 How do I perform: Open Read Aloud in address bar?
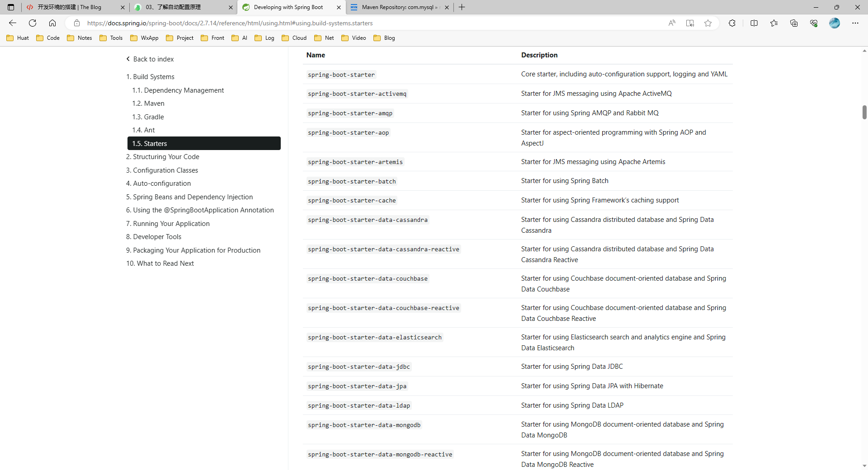tap(672, 23)
